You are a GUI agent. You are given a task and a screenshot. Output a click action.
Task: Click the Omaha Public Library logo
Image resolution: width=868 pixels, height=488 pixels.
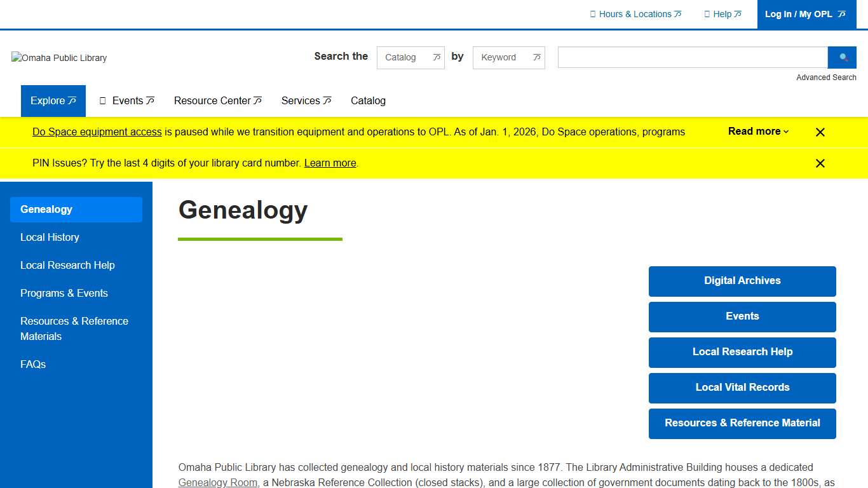pyautogui.click(x=58, y=58)
